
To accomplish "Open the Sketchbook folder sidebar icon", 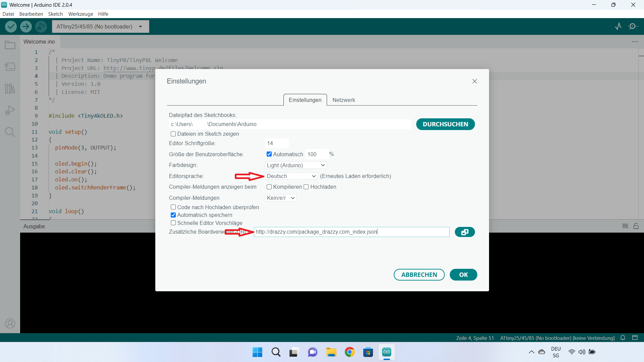I will tap(10, 45).
